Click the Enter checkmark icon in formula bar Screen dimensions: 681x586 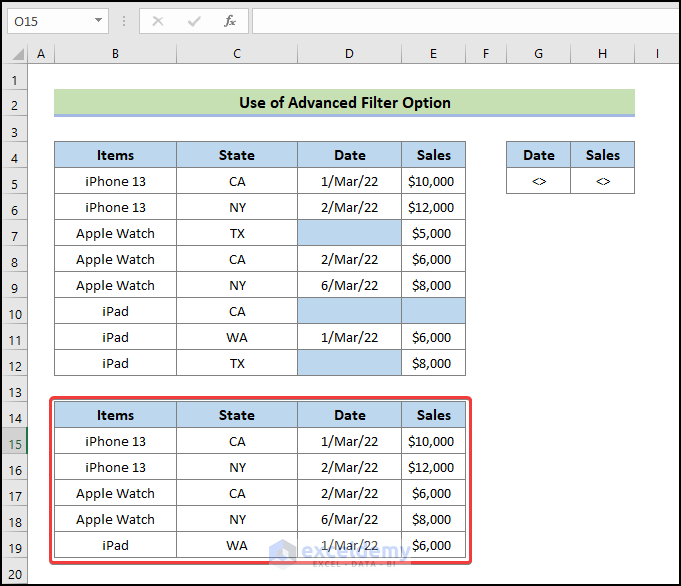pyautogui.click(x=194, y=21)
